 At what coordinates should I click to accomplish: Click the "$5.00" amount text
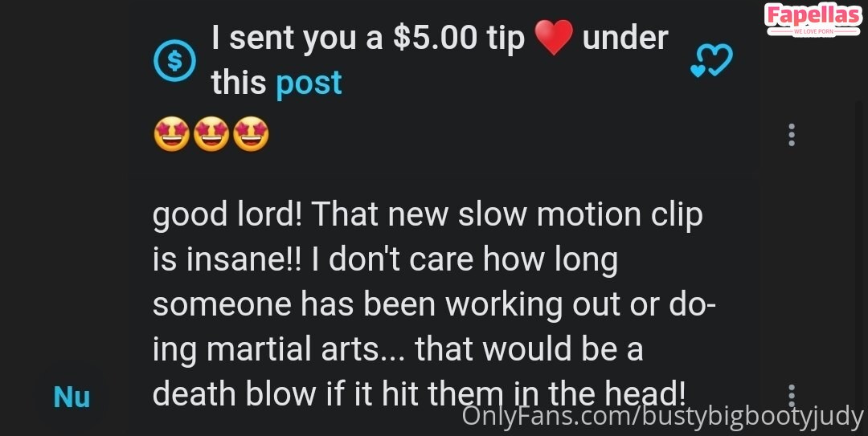click(x=435, y=39)
